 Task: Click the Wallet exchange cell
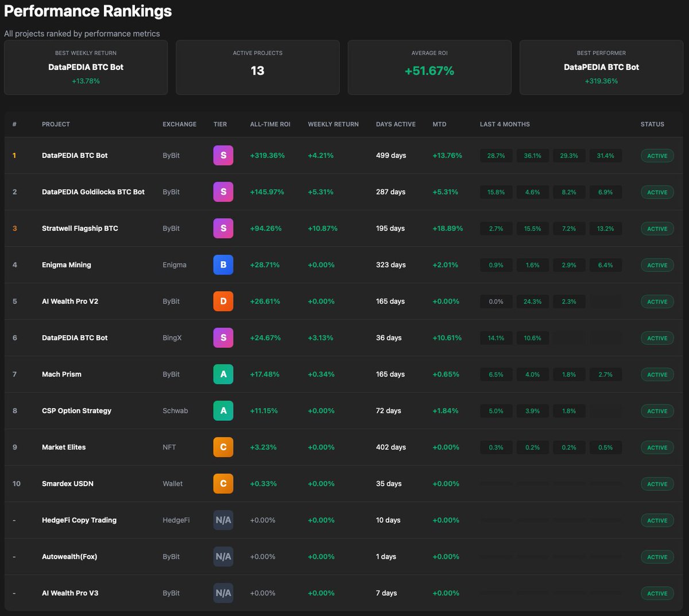click(172, 483)
